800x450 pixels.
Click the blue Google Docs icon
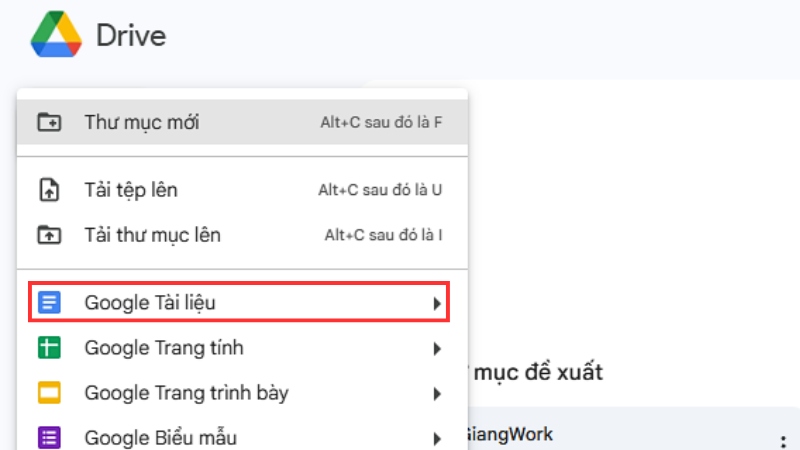point(49,302)
